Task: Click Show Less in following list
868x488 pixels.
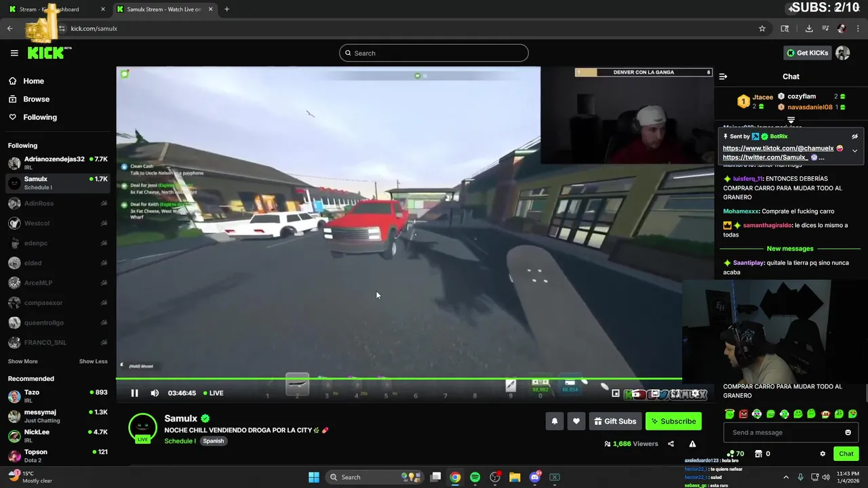Action: (x=93, y=361)
